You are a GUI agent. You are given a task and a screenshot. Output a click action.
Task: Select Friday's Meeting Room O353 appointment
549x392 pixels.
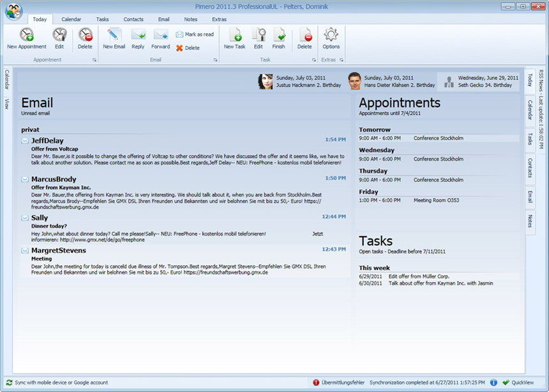click(439, 200)
